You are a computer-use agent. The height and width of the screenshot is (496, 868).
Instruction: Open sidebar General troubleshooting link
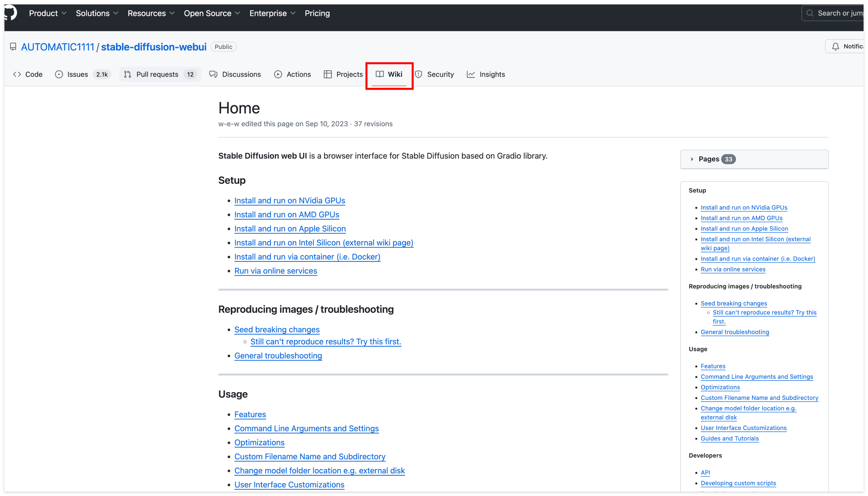point(735,332)
